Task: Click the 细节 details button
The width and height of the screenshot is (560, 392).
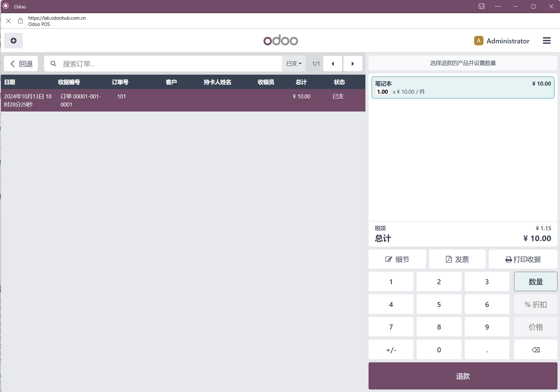Action: (397, 259)
